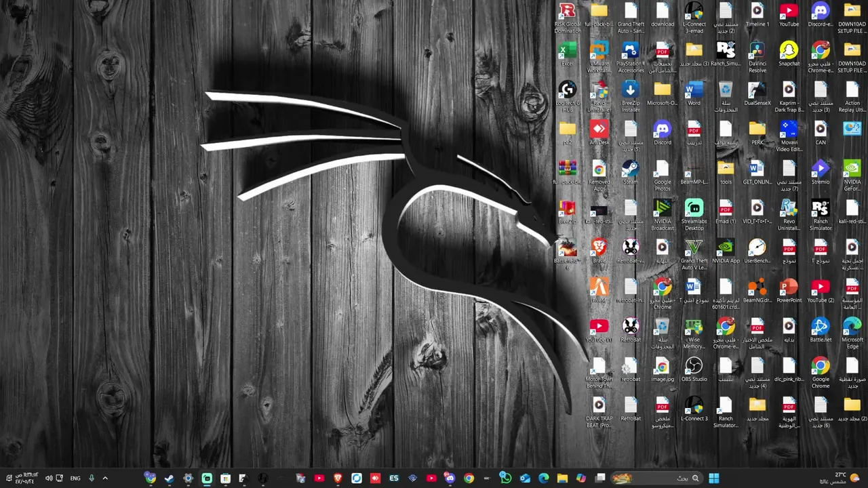Image resolution: width=868 pixels, height=488 pixels.
Task: Open DualSenseX desktop shortcut
Action: 757,94
